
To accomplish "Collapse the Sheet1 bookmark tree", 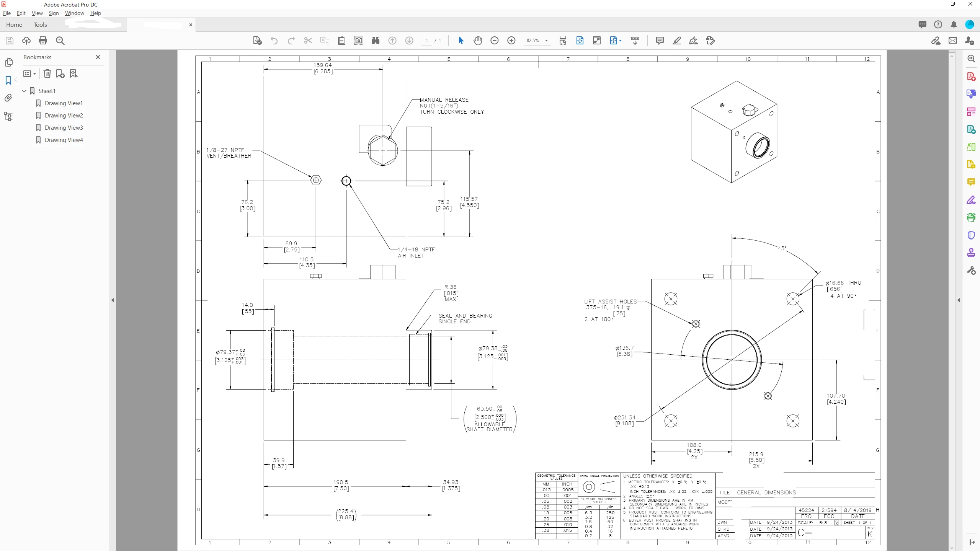I will pos(24,91).
